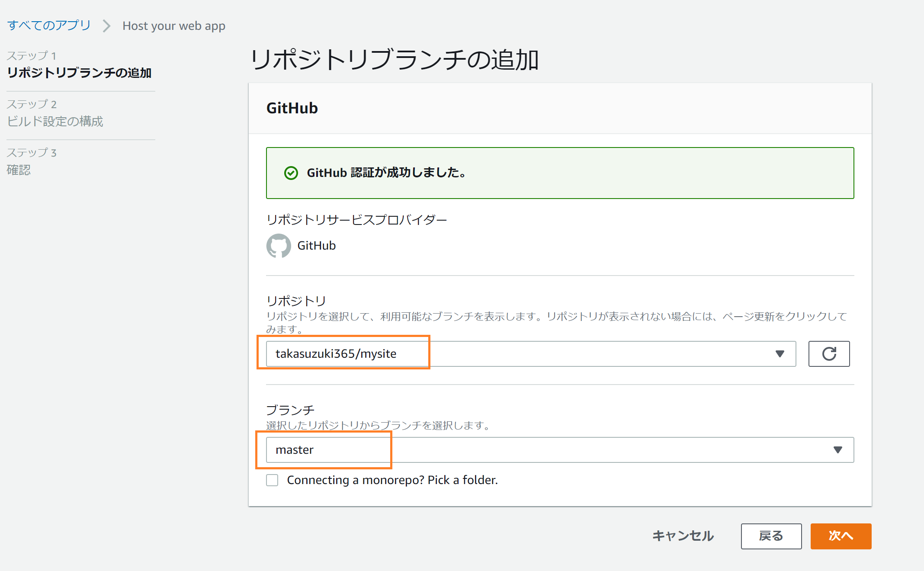Click the Host your web app breadcrumb
This screenshot has width=924, height=571.
pyautogui.click(x=174, y=26)
